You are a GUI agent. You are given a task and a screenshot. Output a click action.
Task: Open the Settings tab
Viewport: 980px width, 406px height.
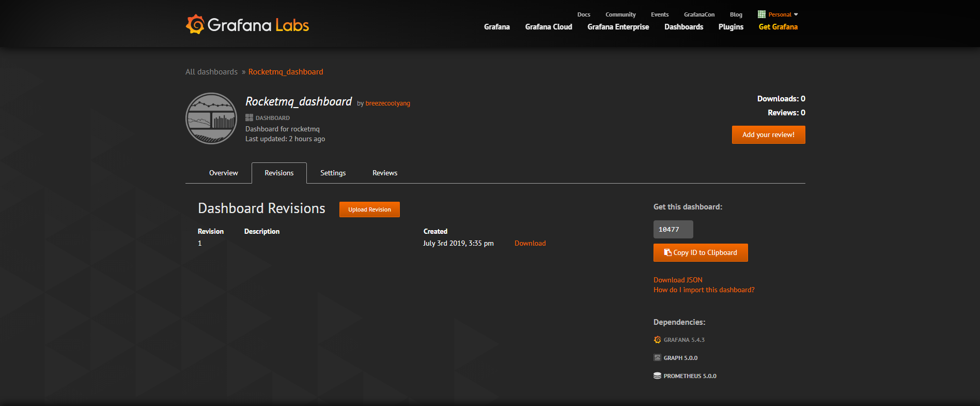333,173
